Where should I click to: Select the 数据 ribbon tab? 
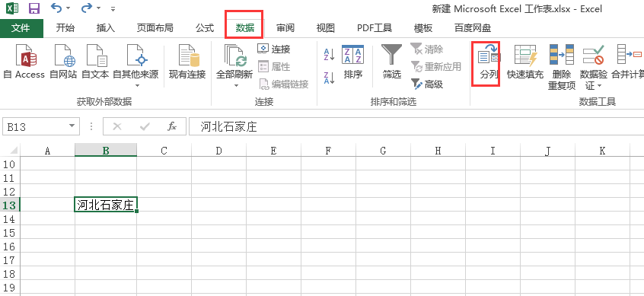click(245, 28)
